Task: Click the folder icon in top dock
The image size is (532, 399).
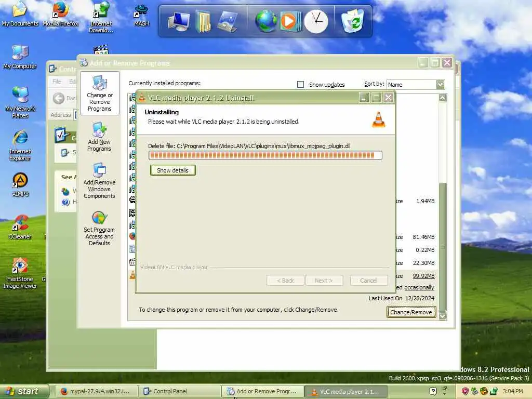Action: 203,22
